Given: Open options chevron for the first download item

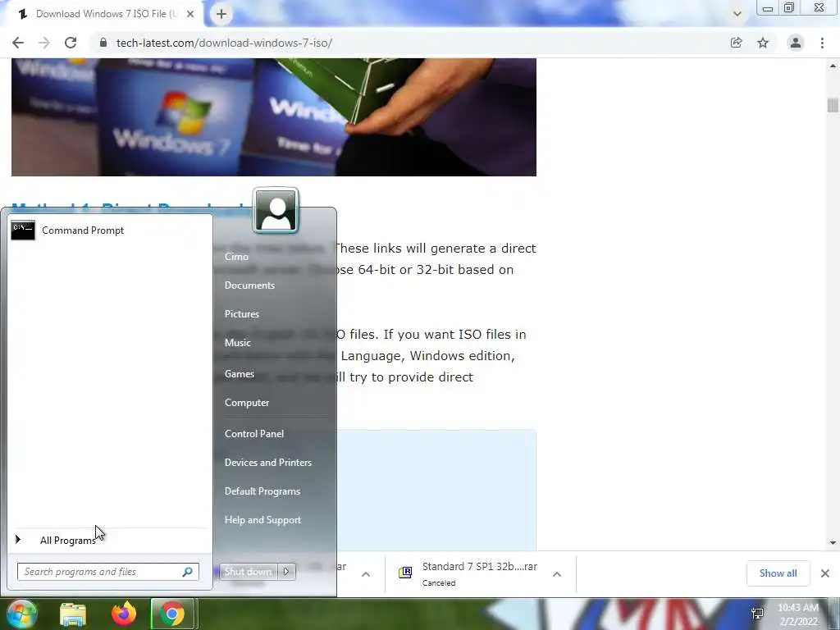Looking at the screenshot, I should click(366, 574).
